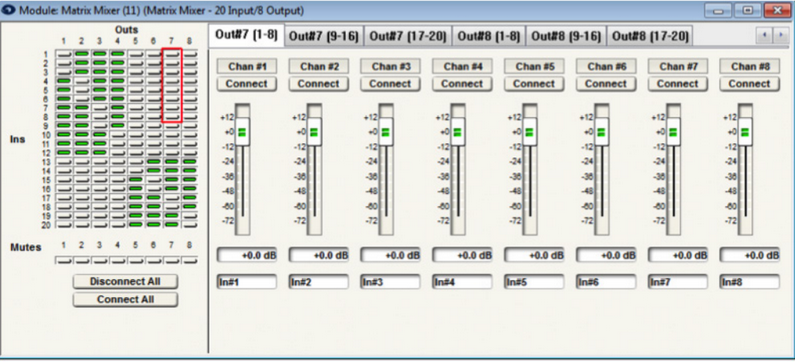Click the Chan #2 button
Viewport: 795px width, 362px height.
click(x=319, y=66)
